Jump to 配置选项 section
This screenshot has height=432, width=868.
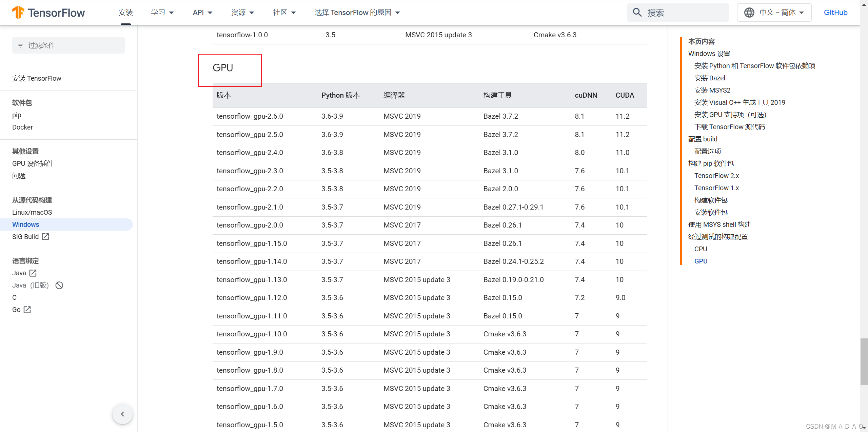coord(708,151)
